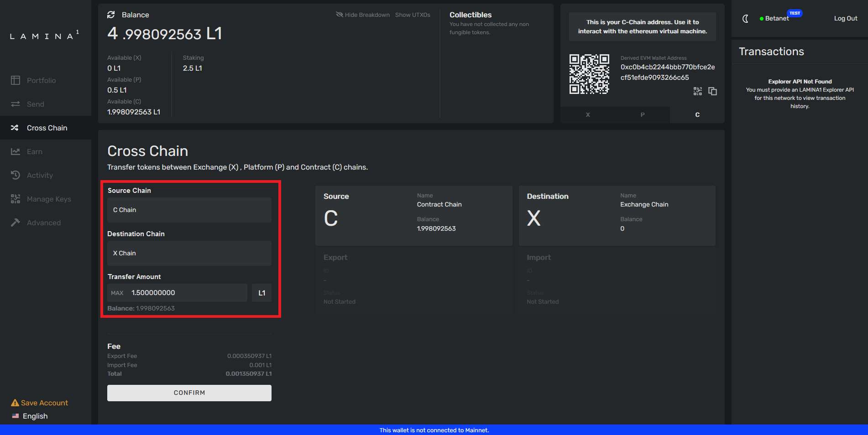Click the MAX transfer amount button
Viewport: 868px width, 435px height.
coord(117,293)
